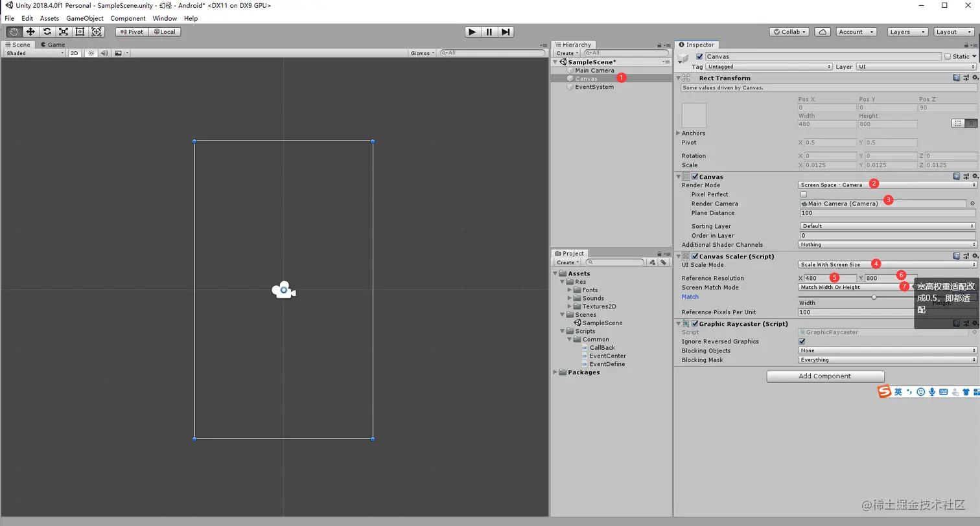Image resolution: width=980 pixels, height=526 pixels.
Task: Open Canvas component help icon
Action: (957, 176)
